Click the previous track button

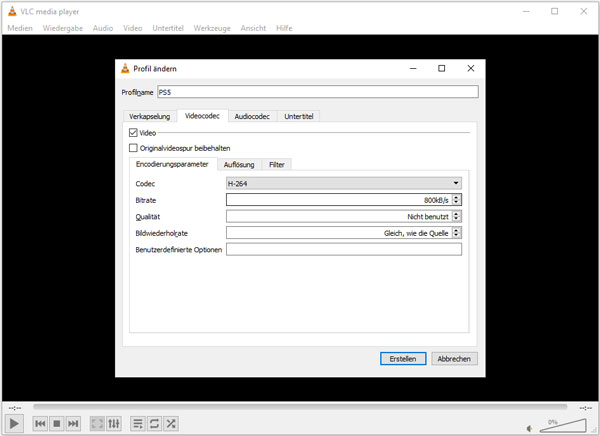tap(40, 424)
